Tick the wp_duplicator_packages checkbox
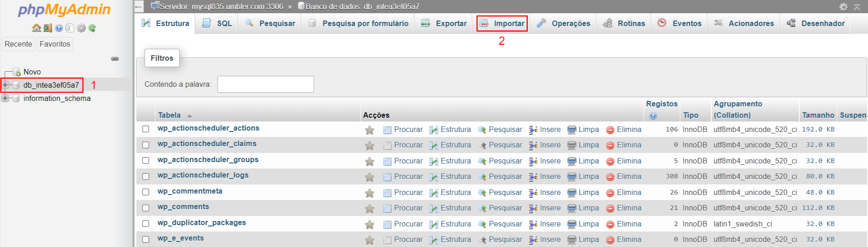The height and width of the screenshot is (247, 868). pyautogui.click(x=146, y=224)
